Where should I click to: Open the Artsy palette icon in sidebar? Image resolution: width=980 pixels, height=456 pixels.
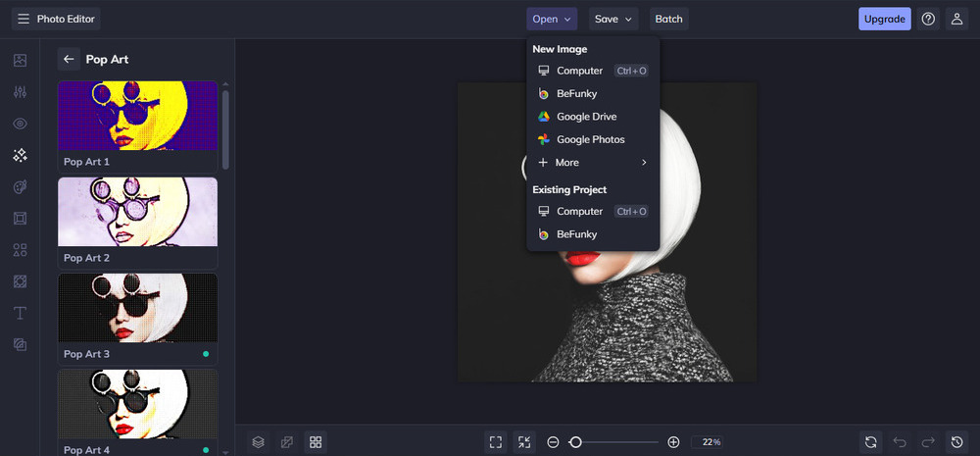[x=20, y=186]
